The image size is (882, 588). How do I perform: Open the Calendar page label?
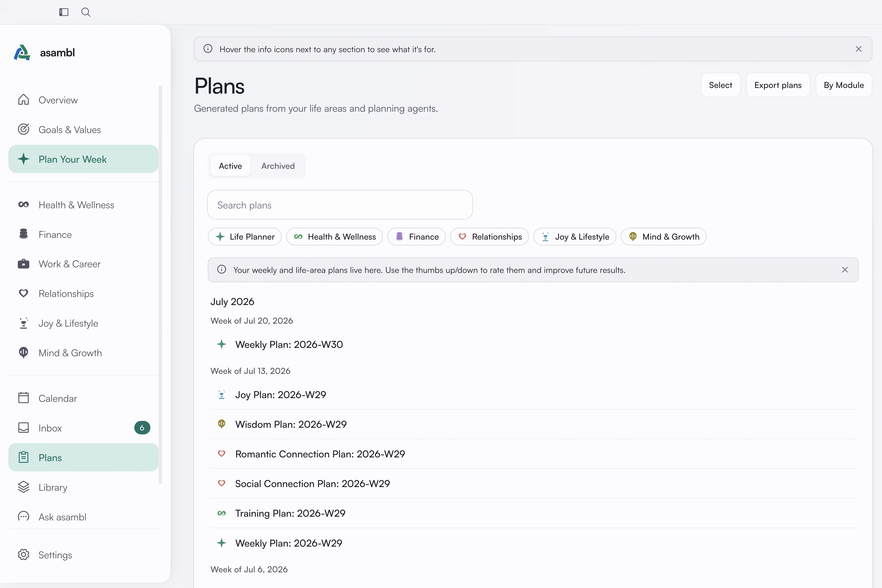click(57, 398)
